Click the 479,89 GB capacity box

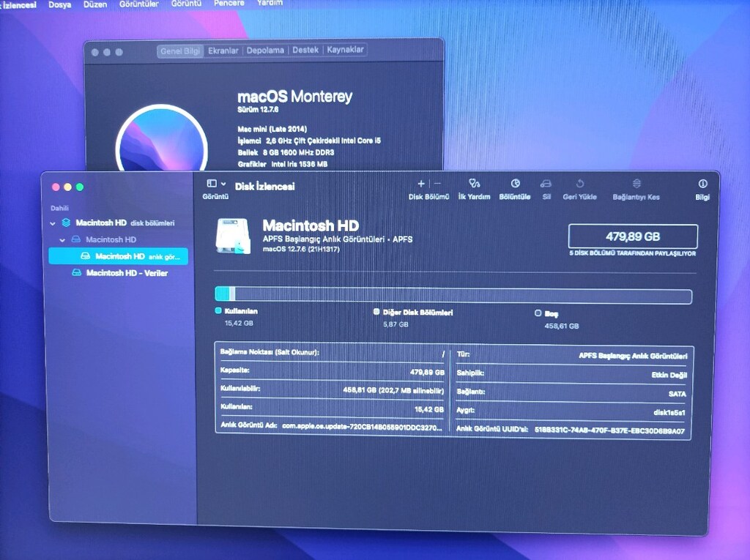click(x=633, y=236)
